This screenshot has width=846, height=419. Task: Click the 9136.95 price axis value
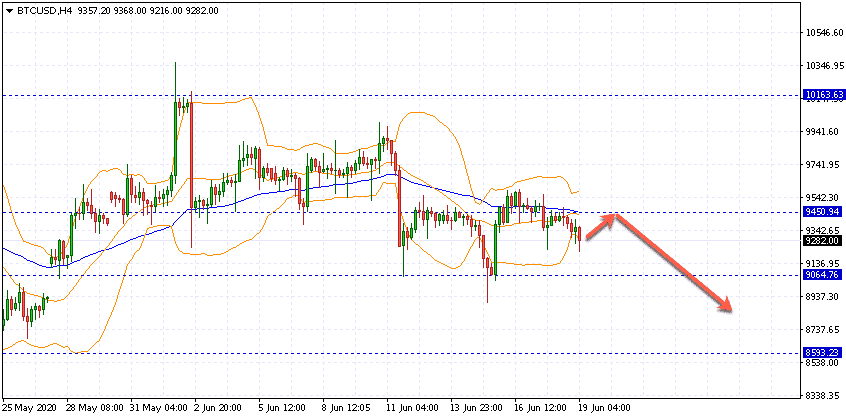(824, 264)
